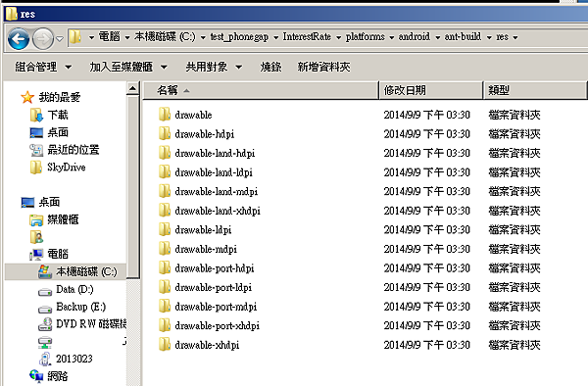Expand the dropdown arrow after platforms breadcrumb
This screenshot has height=386, width=588.
click(x=391, y=37)
